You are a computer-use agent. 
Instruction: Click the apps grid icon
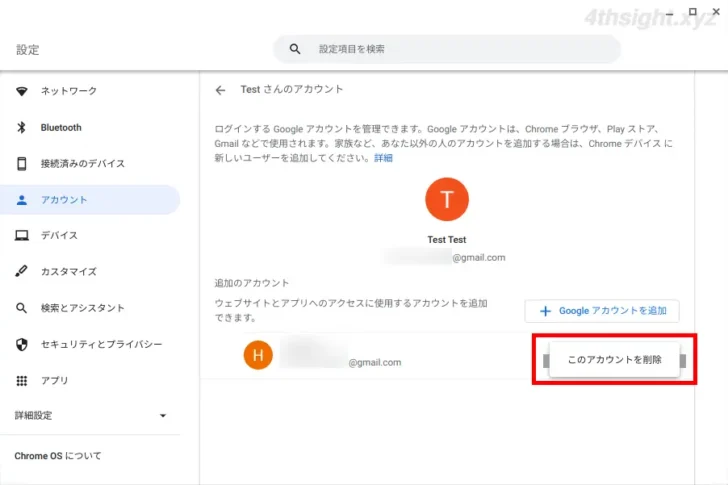(21, 381)
